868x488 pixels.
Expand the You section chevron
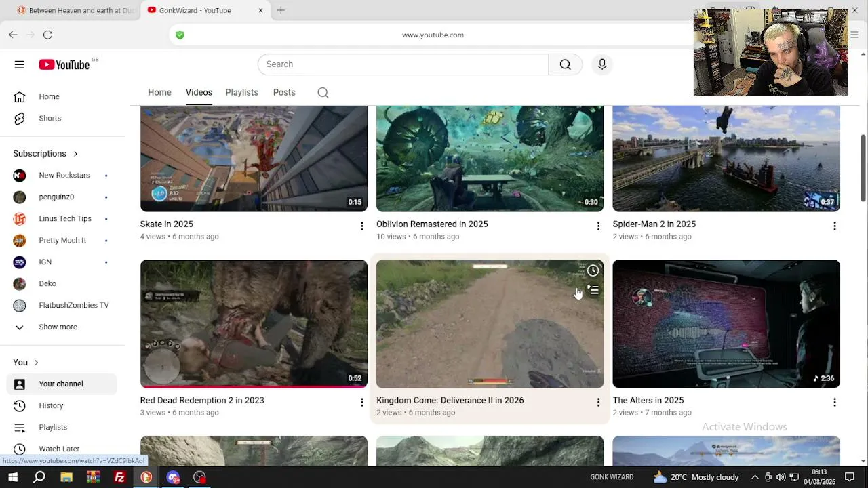[36, 363]
